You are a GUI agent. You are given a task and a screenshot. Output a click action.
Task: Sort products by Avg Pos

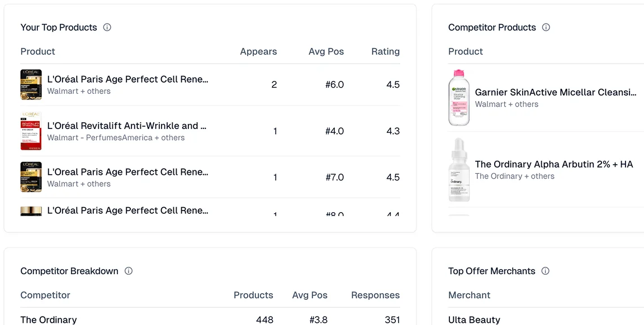326,51
